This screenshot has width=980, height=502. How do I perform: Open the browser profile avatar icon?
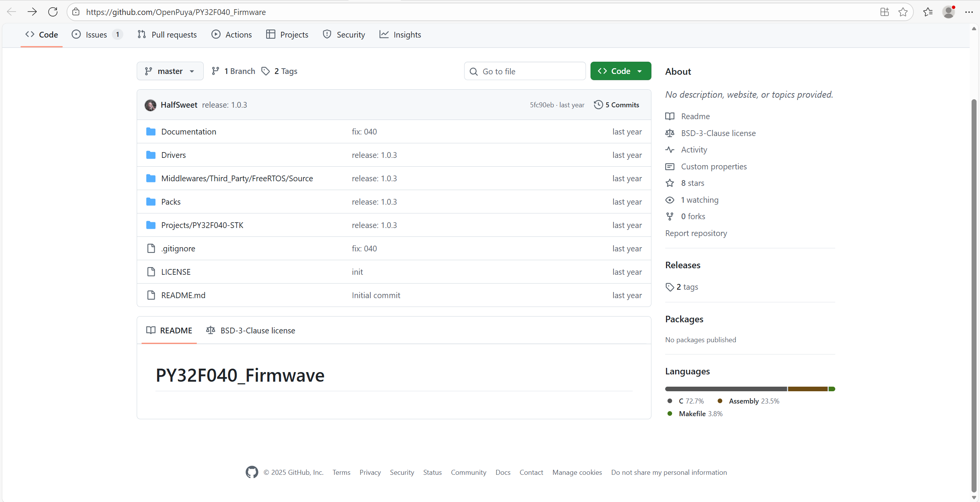(x=948, y=12)
